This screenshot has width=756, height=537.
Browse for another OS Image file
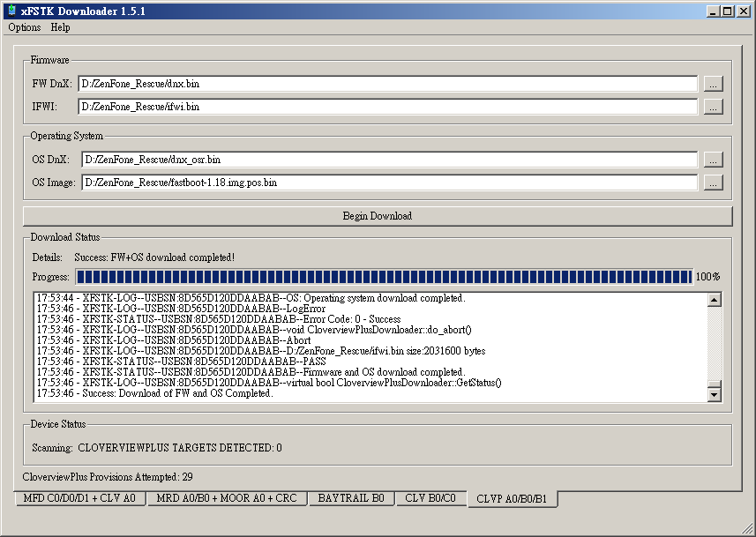[715, 183]
